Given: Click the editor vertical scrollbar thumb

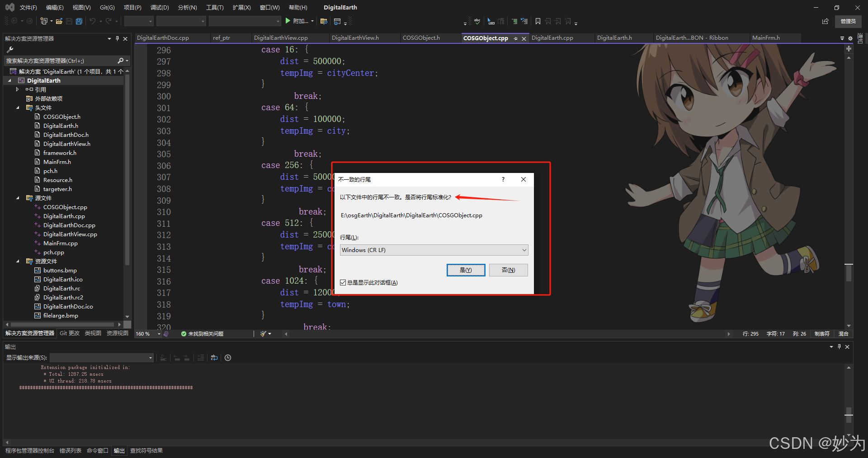Looking at the screenshot, I should (849, 273).
